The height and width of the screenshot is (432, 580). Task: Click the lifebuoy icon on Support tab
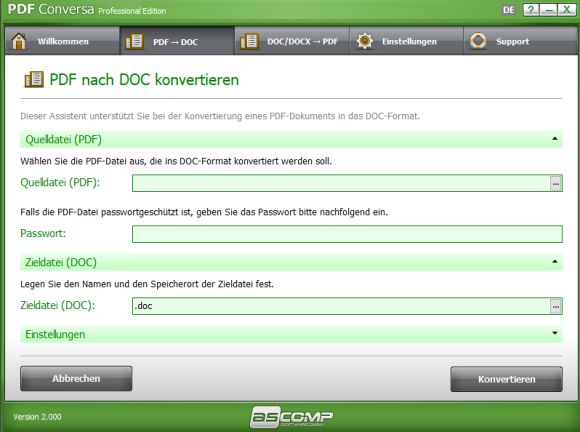(478, 41)
